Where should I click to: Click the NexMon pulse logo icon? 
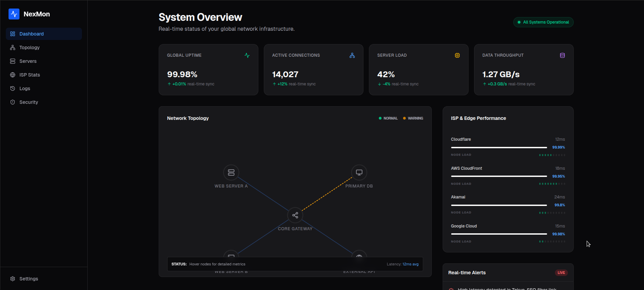(x=14, y=14)
